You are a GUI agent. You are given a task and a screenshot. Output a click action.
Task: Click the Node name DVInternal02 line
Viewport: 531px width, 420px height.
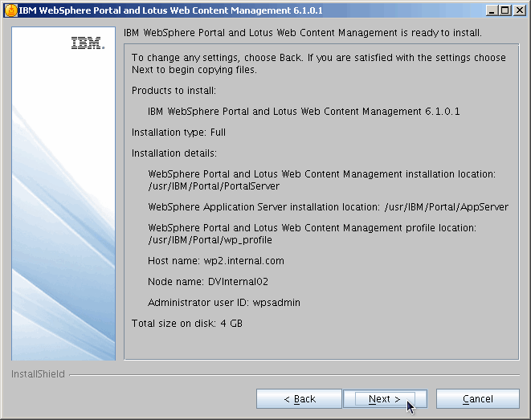pos(207,282)
